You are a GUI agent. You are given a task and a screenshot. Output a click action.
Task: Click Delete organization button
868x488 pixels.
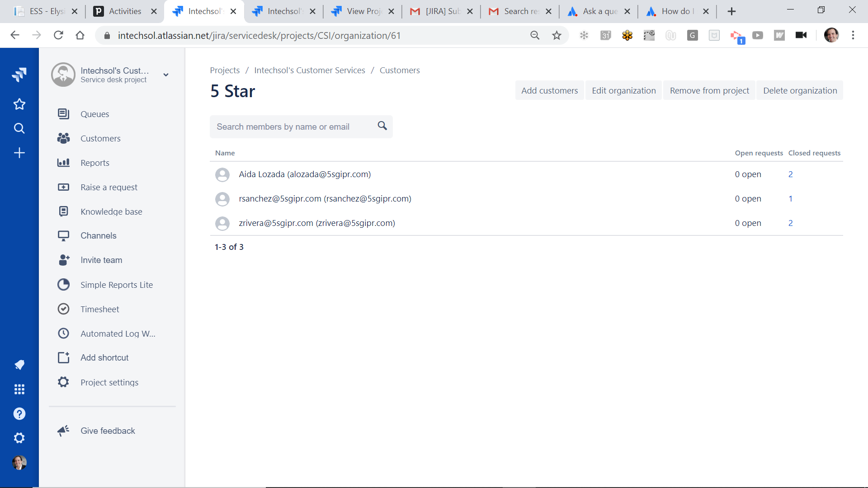pyautogui.click(x=800, y=90)
